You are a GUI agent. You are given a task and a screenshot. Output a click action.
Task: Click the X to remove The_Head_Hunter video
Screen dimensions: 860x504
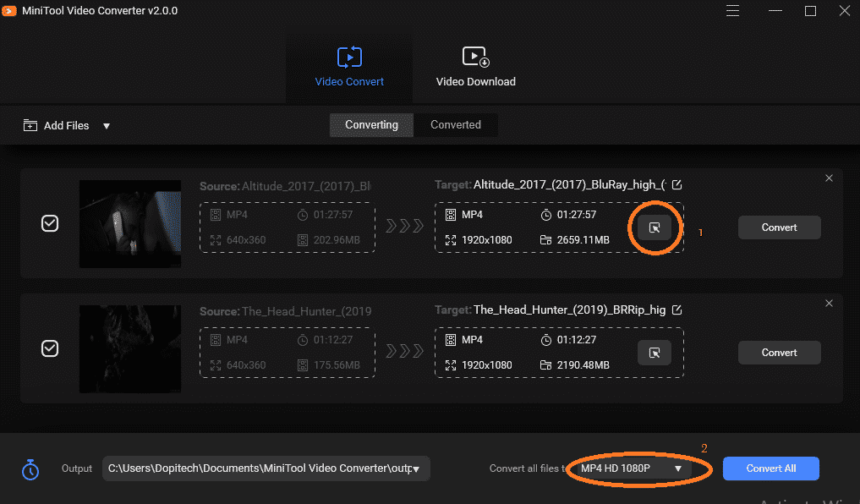click(829, 303)
